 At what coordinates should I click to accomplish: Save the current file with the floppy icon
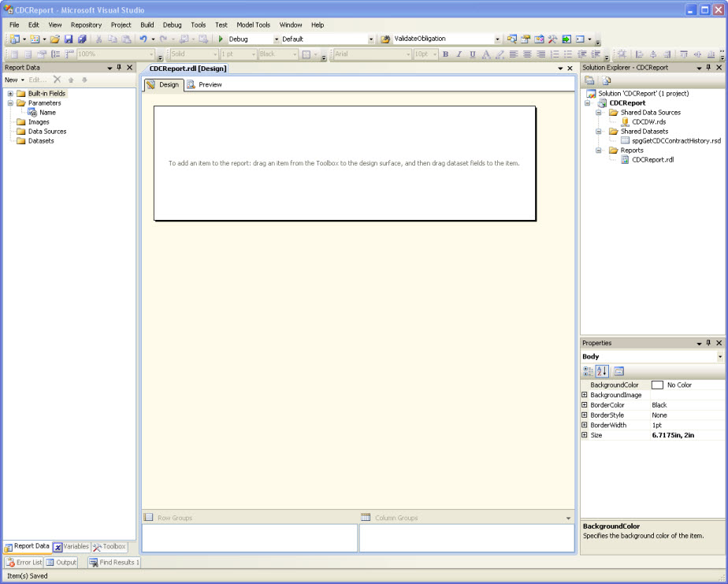69,39
